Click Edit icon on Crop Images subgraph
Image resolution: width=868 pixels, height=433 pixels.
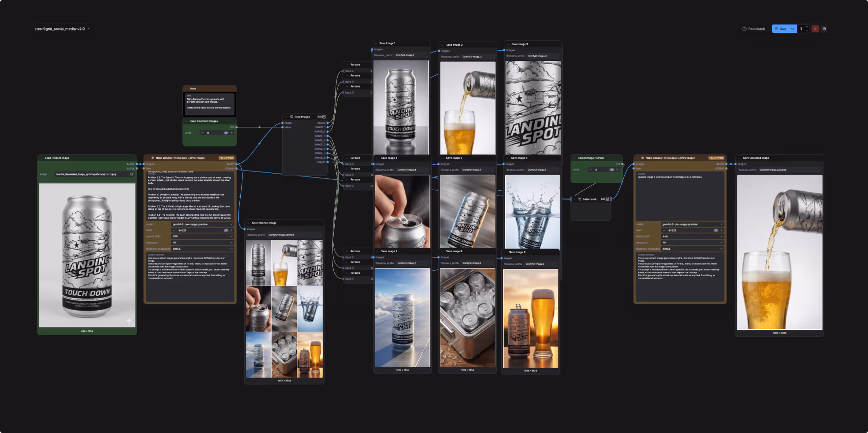[x=321, y=117]
